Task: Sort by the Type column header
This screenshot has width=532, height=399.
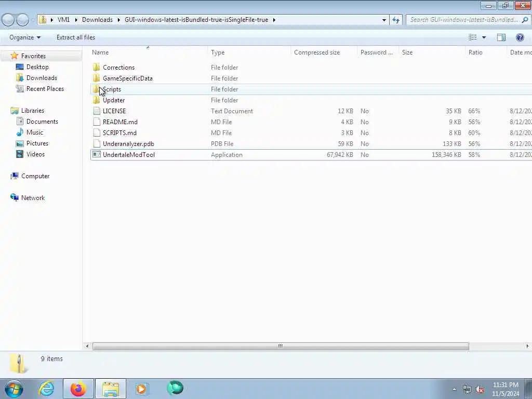Action: click(249, 52)
